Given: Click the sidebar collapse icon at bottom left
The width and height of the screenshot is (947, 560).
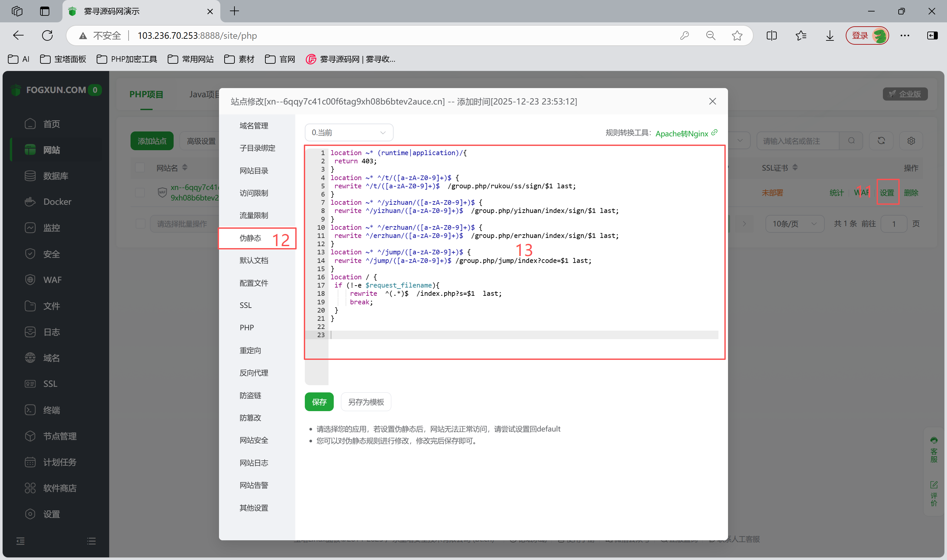Looking at the screenshot, I should (20, 541).
